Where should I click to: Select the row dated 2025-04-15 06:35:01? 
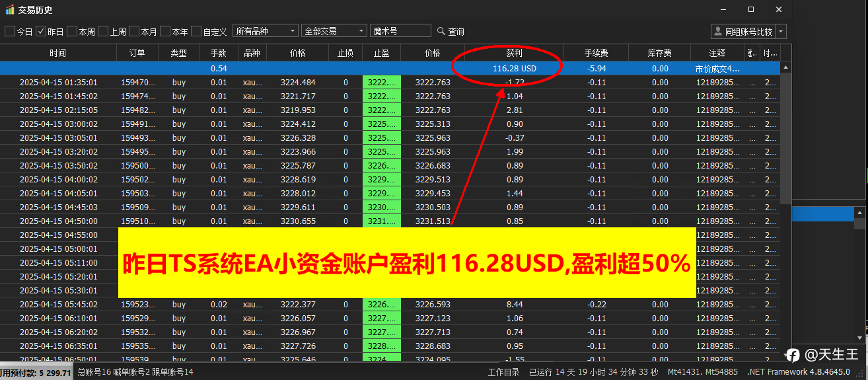pyautogui.click(x=390, y=346)
